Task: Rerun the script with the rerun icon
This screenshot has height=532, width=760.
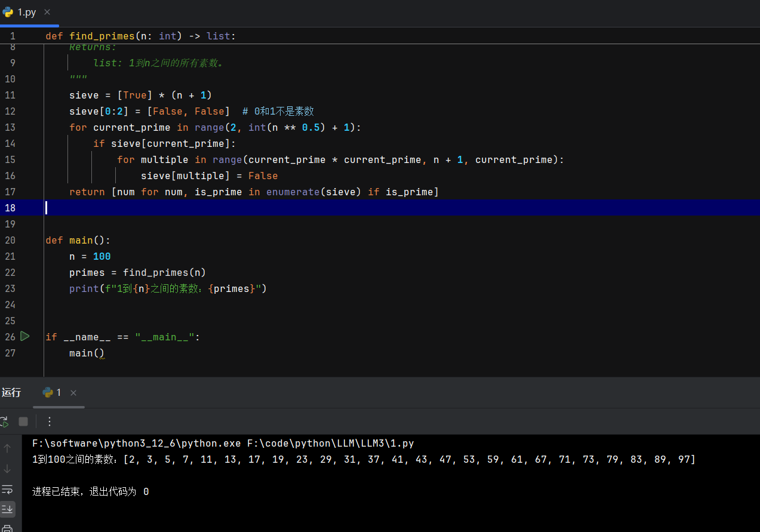Action: coord(4,422)
